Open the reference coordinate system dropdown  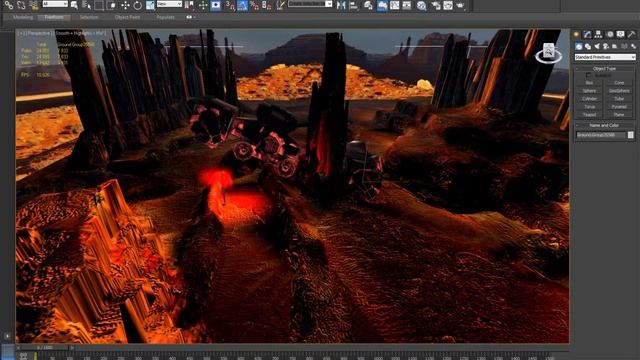tap(169, 4)
